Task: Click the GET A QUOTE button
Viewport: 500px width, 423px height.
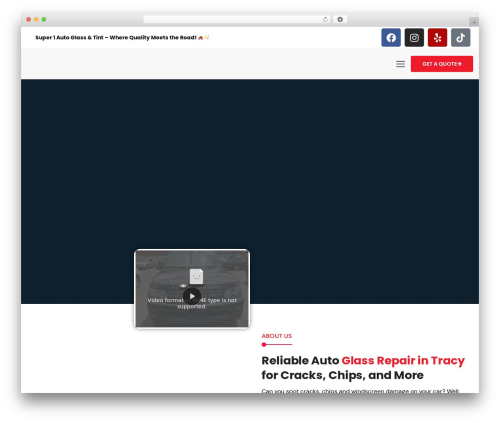Action: tap(442, 64)
